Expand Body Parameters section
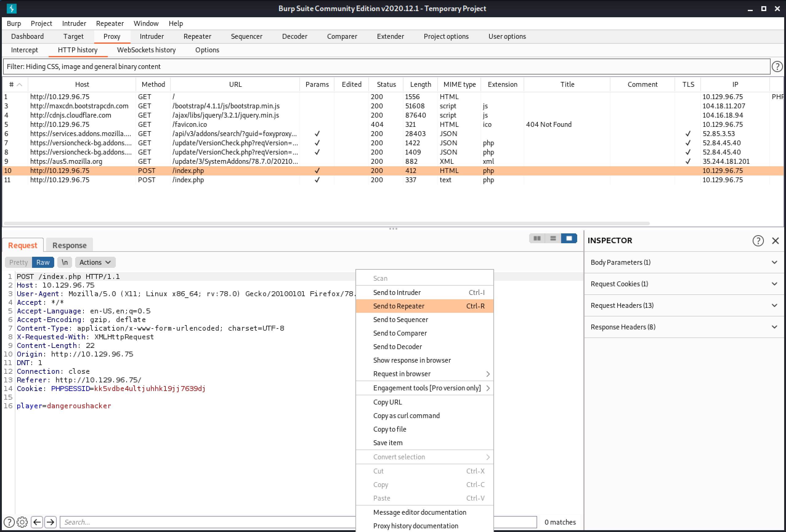Image resolution: width=786 pixels, height=532 pixels. pyautogui.click(x=684, y=262)
